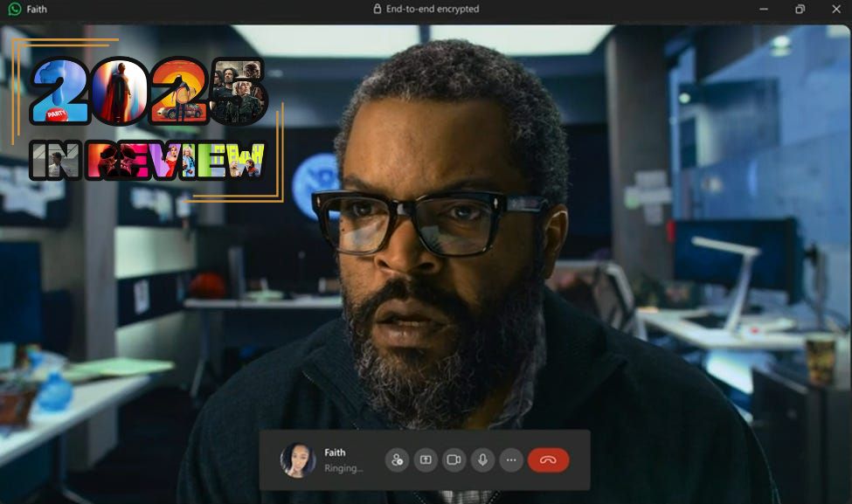
Task: Click the encryption padlock icon
Action: (378, 9)
